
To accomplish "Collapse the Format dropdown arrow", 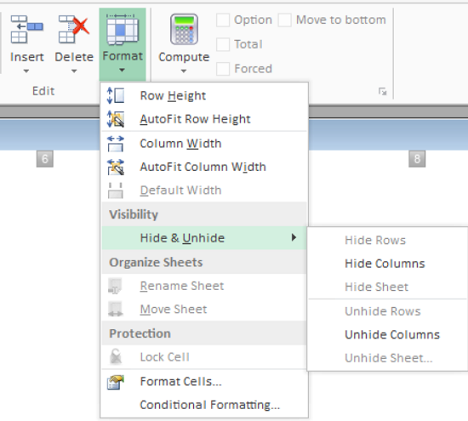I will coord(122,70).
